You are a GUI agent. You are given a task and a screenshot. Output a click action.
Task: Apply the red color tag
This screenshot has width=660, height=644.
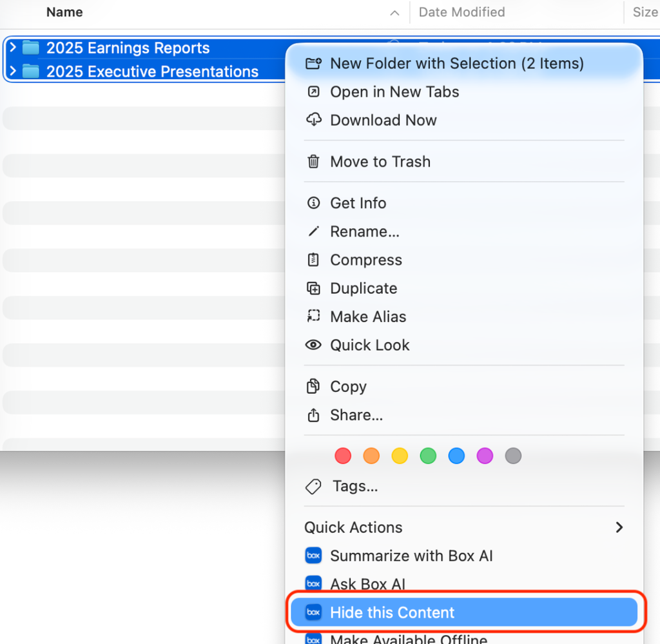point(343,456)
